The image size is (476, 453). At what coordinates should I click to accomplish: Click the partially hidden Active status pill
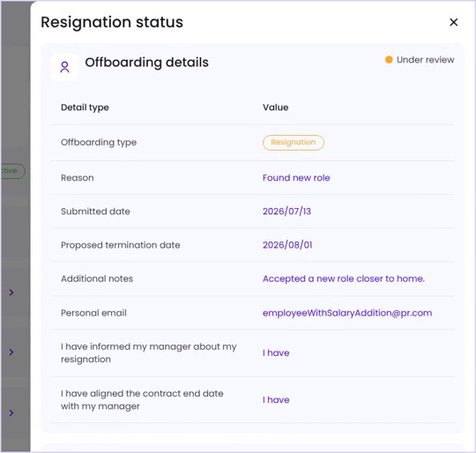(12, 171)
